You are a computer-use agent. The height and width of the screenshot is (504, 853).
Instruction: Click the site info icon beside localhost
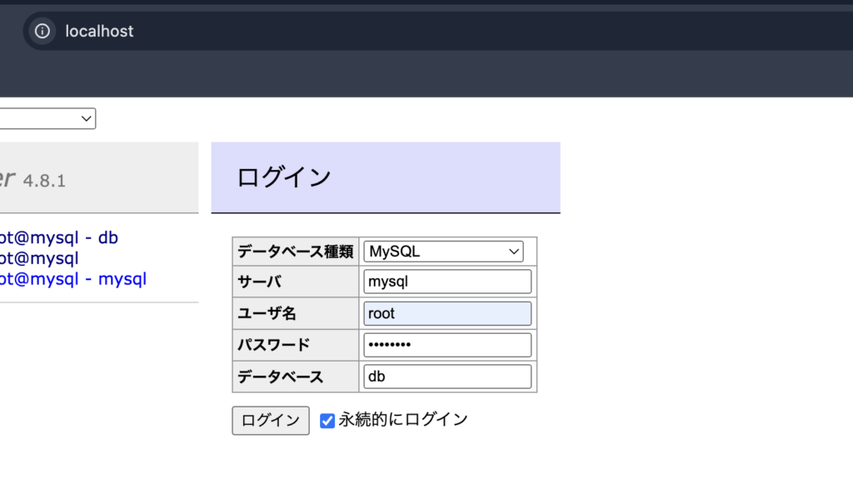[42, 31]
